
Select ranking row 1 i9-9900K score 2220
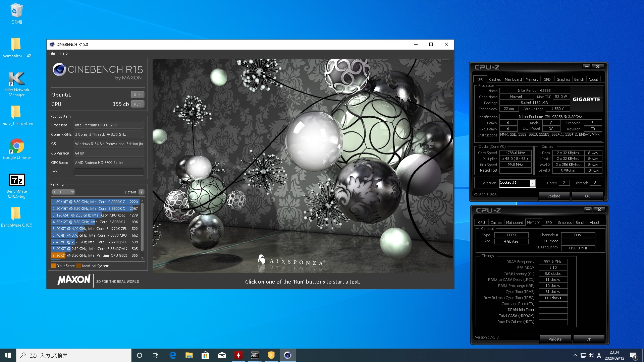[x=95, y=202]
